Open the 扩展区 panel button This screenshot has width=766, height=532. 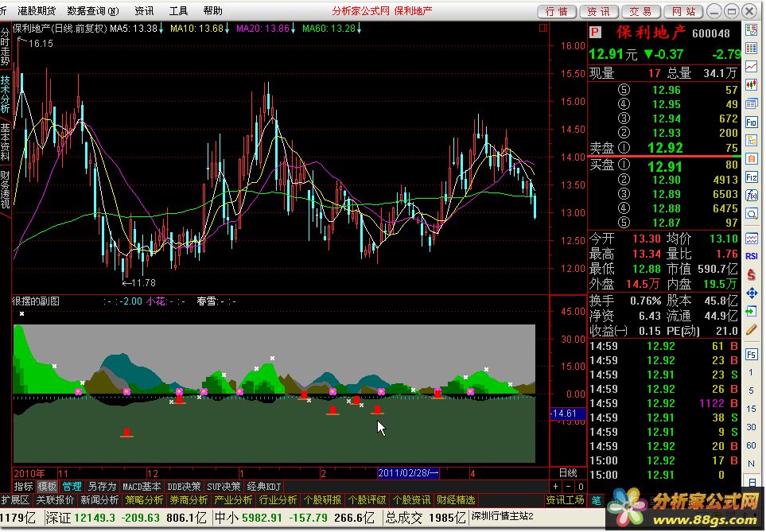coord(15,500)
